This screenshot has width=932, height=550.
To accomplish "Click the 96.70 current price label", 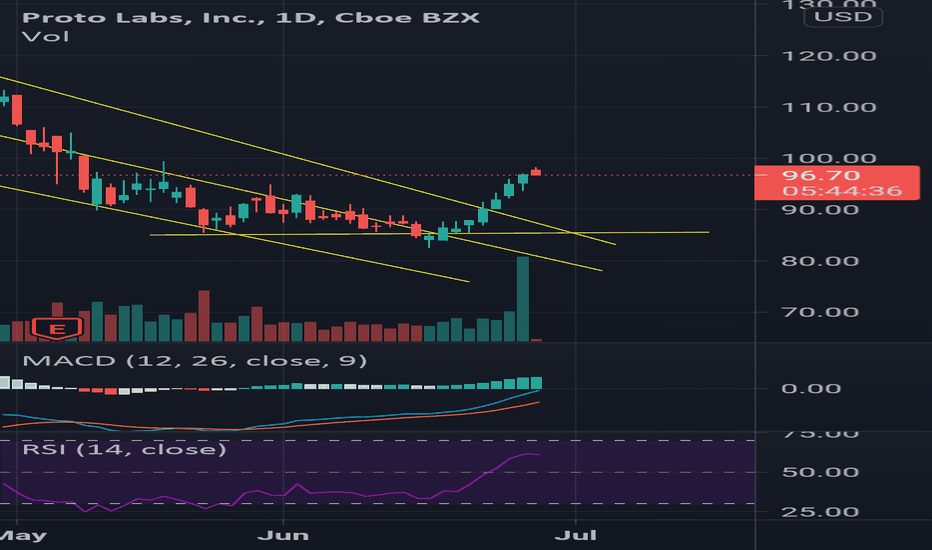I will tap(820, 175).
